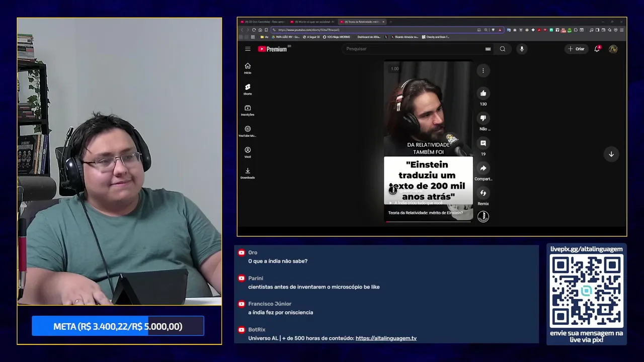The height and width of the screenshot is (362, 644).
Task: Bookmark the page from the toolbar
Action: point(266,30)
